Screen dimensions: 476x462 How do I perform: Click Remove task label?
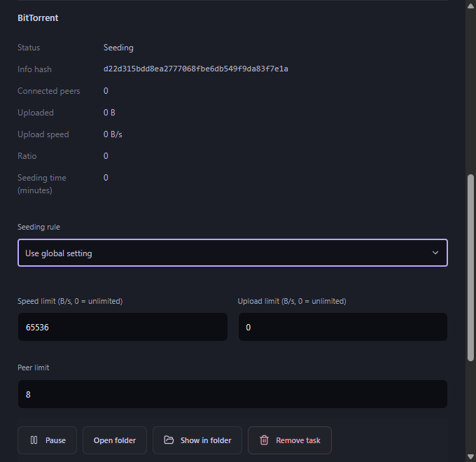pyautogui.click(x=298, y=440)
